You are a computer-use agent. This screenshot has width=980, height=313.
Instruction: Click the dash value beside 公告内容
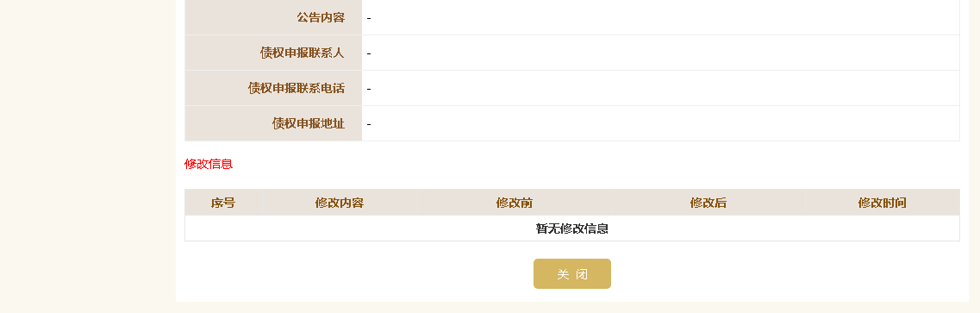[x=369, y=18]
